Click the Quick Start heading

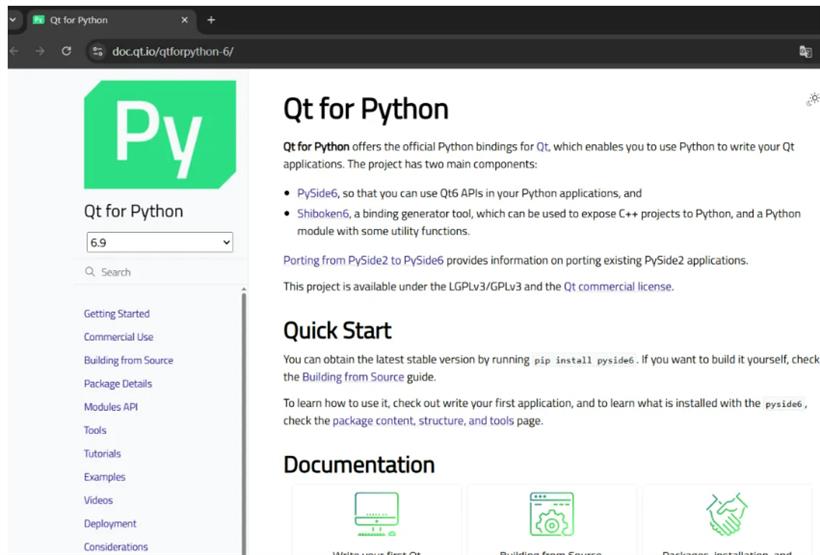337,331
